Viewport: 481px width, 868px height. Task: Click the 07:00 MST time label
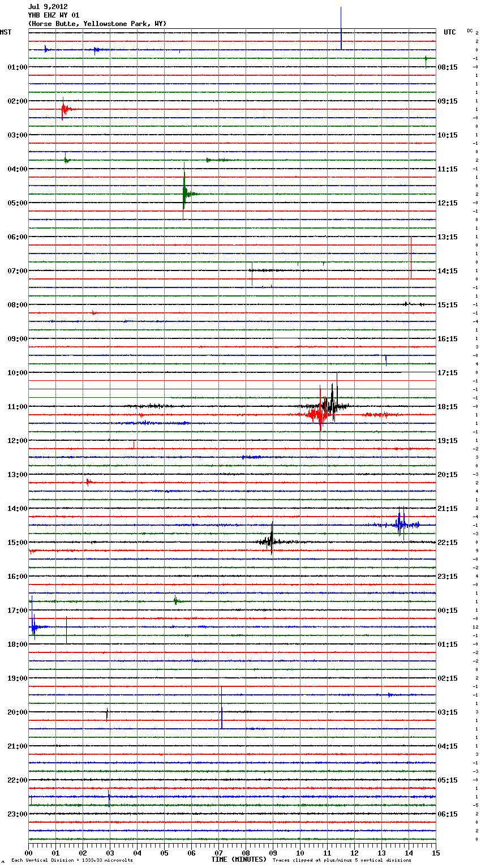[18, 271]
